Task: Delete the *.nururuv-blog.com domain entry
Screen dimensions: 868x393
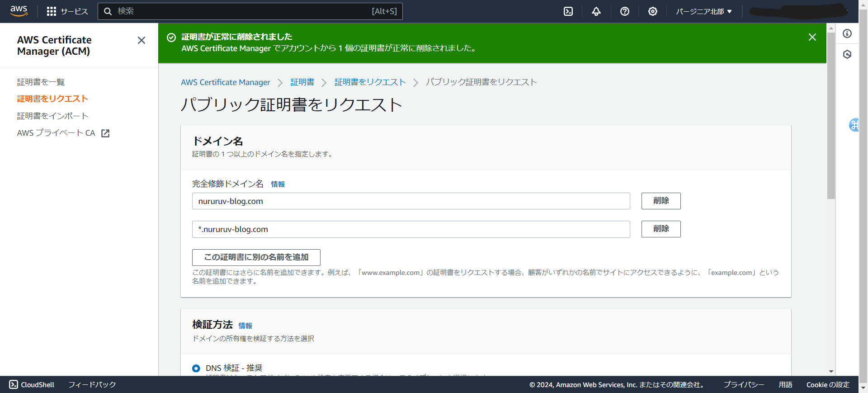Action: click(661, 229)
